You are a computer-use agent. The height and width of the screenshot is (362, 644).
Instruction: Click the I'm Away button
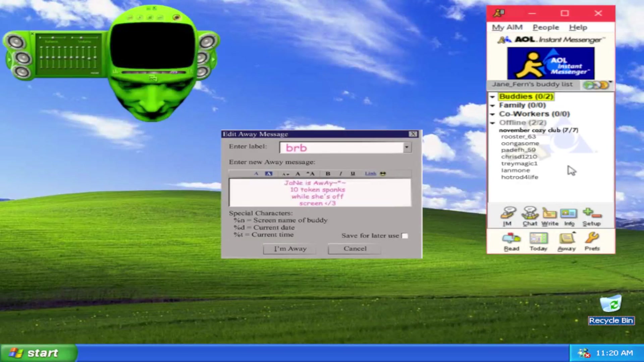click(290, 249)
